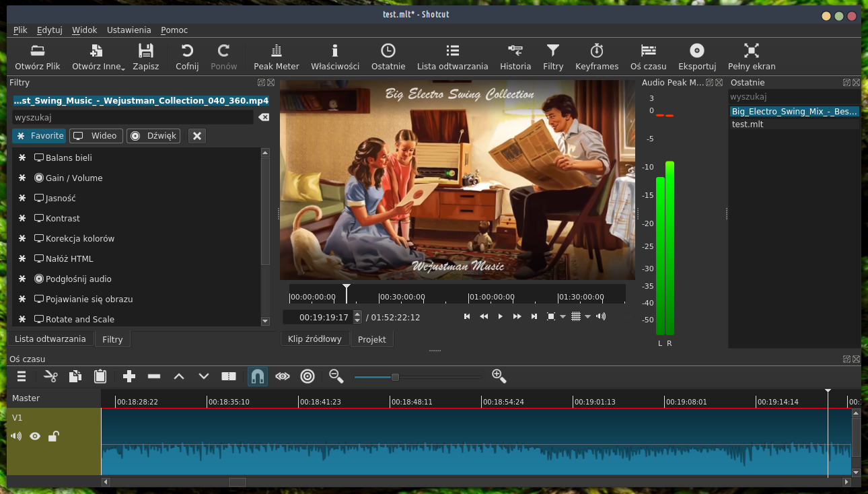
Task: Open a file with Otwórz Plik
Action: click(38, 57)
